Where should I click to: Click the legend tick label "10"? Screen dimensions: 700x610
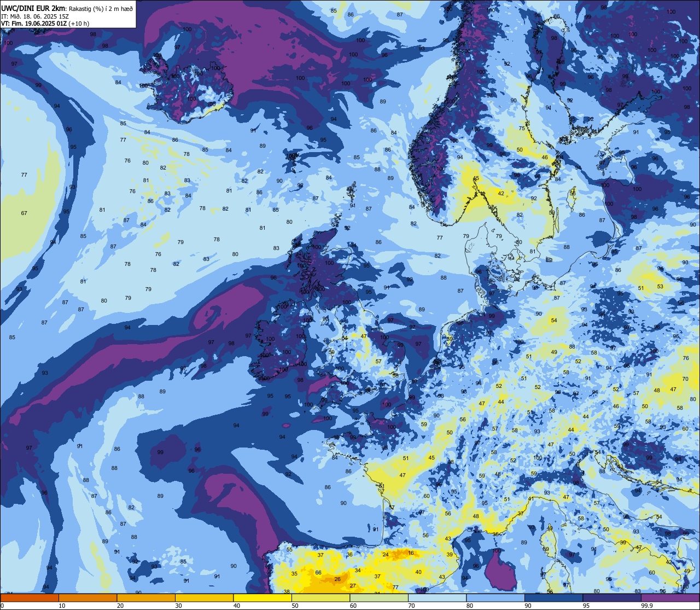62,606
